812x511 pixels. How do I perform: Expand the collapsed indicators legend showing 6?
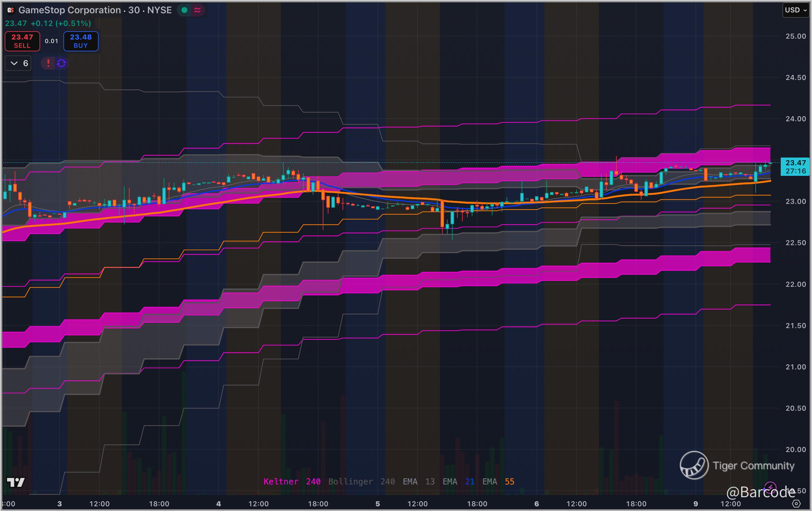point(18,63)
